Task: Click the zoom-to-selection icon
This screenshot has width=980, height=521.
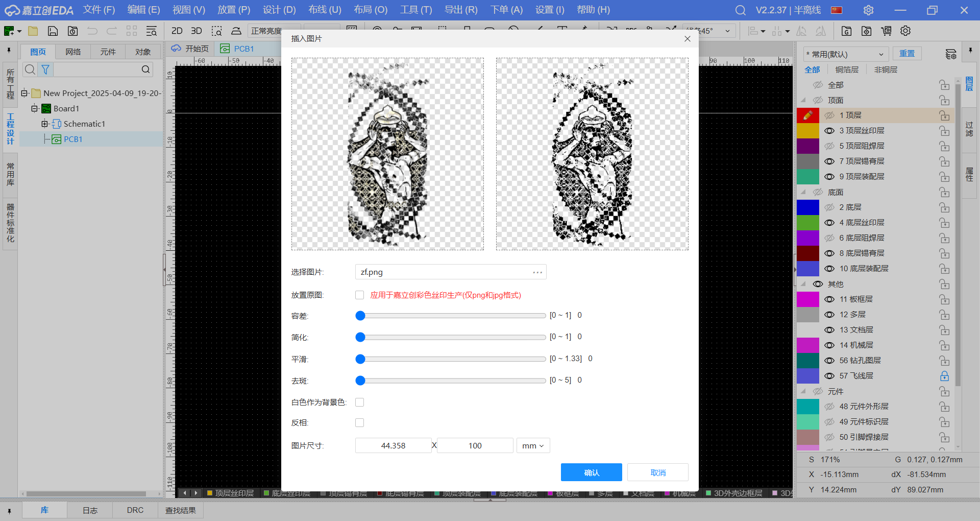Action: tap(216, 31)
